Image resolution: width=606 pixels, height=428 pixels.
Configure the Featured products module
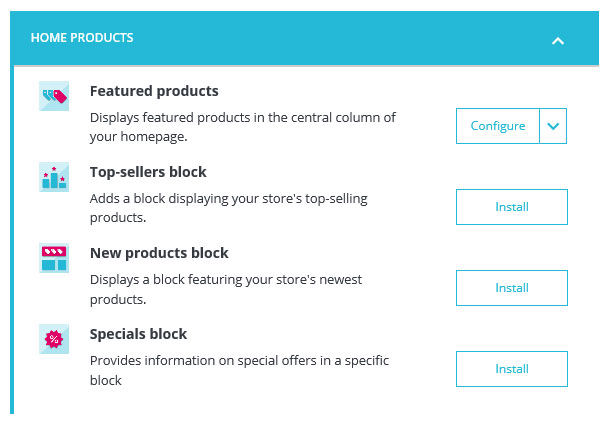(x=498, y=126)
